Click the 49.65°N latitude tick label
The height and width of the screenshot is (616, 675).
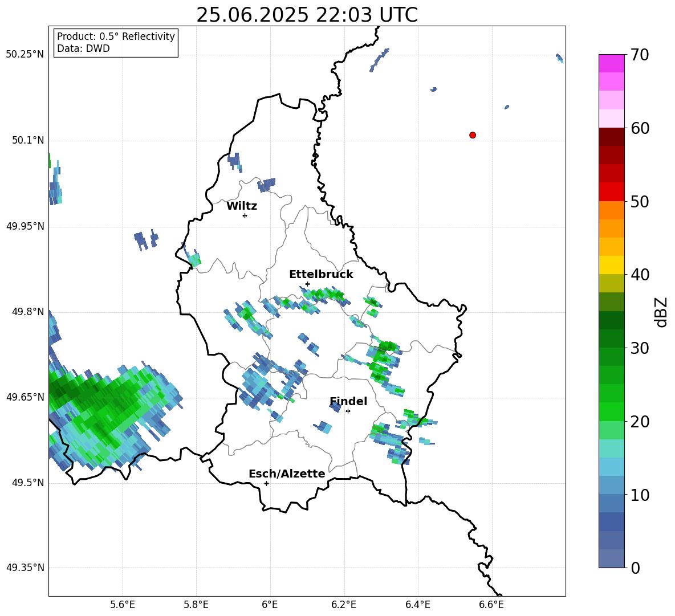pyautogui.click(x=25, y=397)
